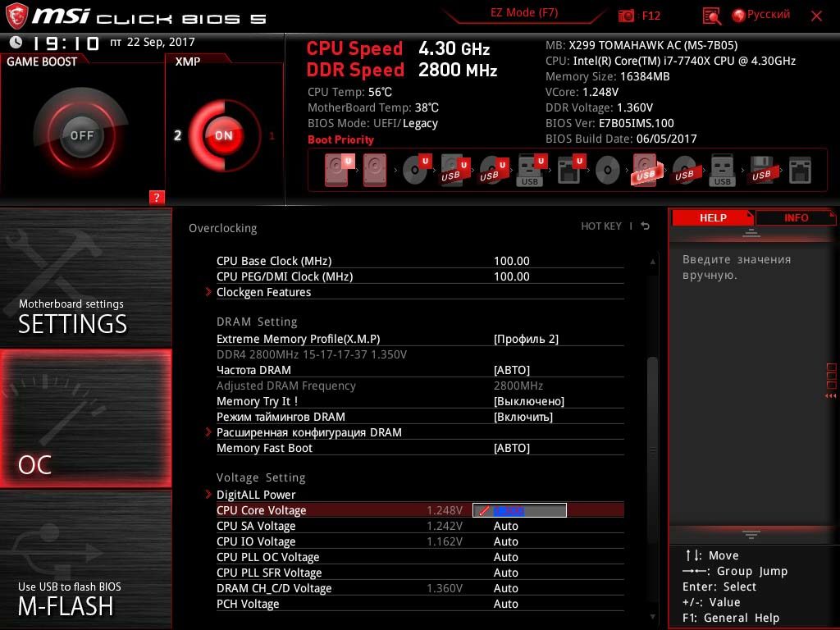The width and height of the screenshot is (840, 630).
Task: Select the PCH Voltage Auto value
Action: coord(505,604)
